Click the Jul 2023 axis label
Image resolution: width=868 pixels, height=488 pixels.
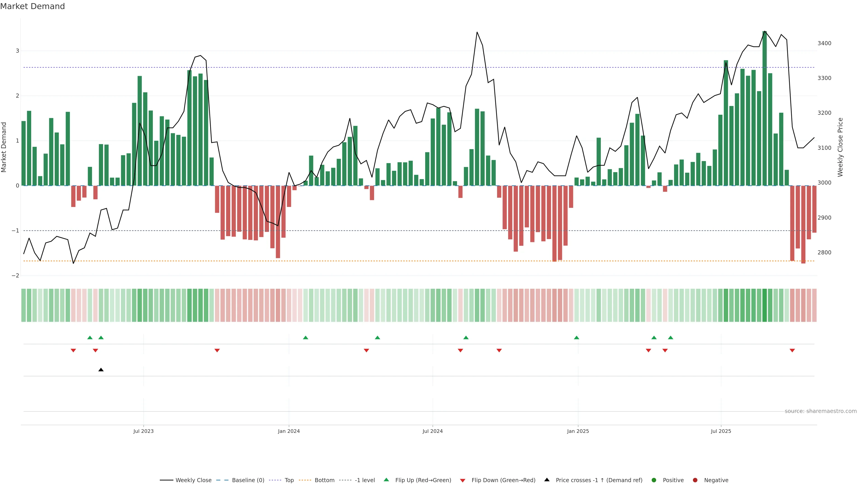(x=143, y=431)
